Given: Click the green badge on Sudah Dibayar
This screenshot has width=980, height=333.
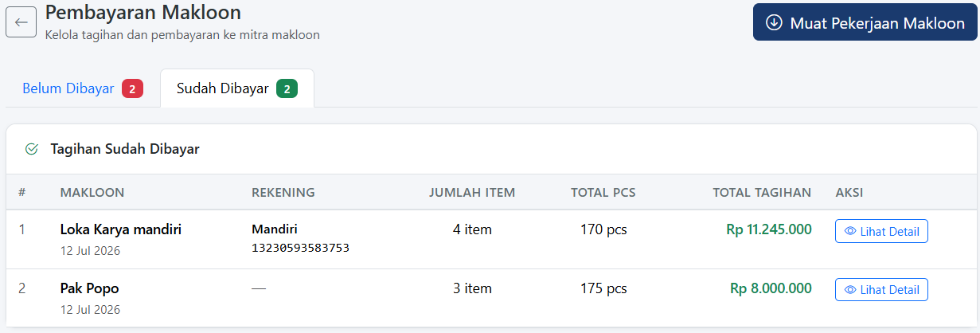Looking at the screenshot, I should point(287,88).
